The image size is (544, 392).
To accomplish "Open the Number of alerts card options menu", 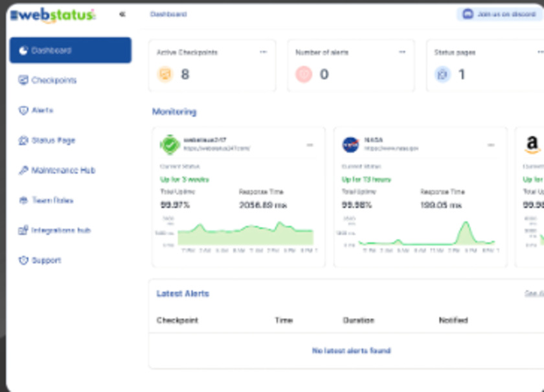I will tap(402, 52).
